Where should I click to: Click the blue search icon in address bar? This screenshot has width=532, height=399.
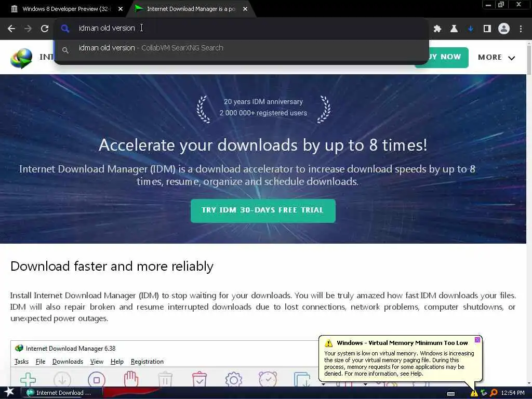(x=65, y=29)
